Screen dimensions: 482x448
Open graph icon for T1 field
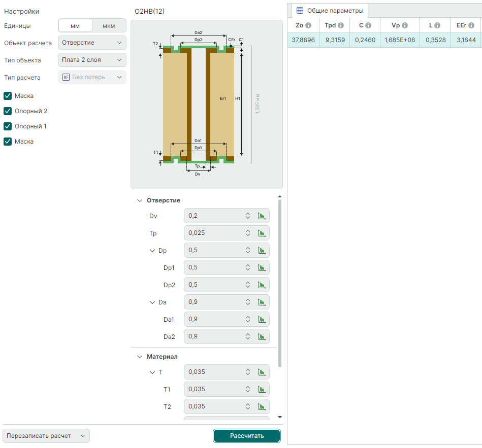(262, 389)
